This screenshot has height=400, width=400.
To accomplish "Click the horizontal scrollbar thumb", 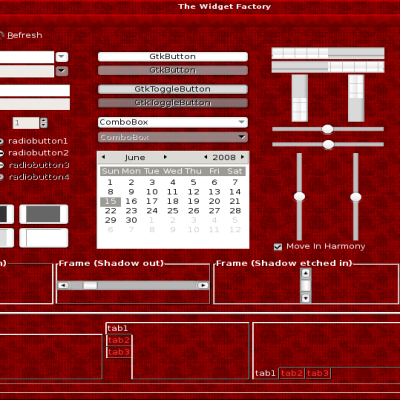I will tap(90, 285).
